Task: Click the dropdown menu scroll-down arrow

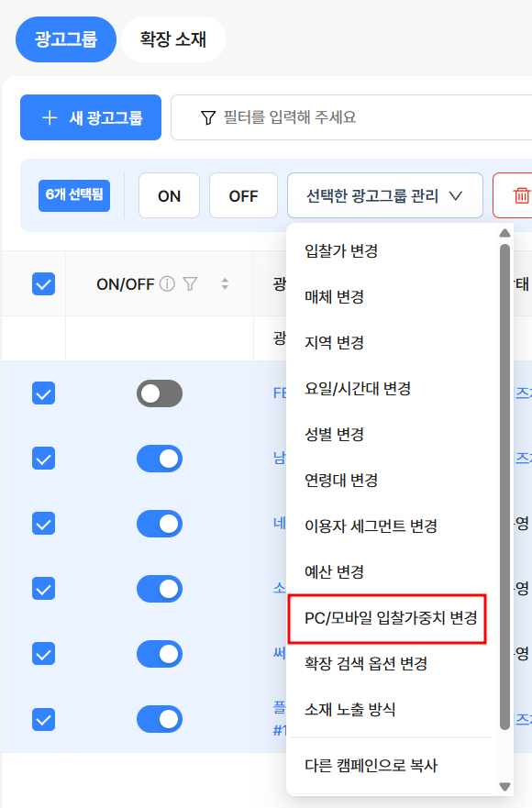Action: coord(504,786)
